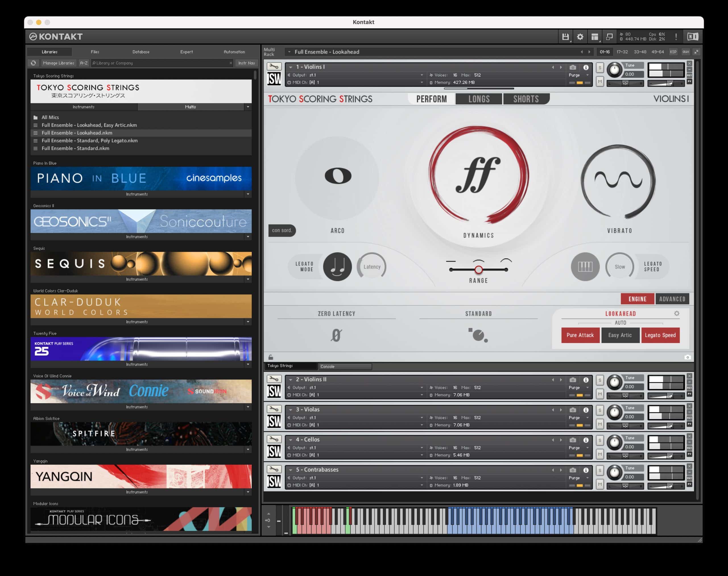Open Purge menu for Violins I

578,75
